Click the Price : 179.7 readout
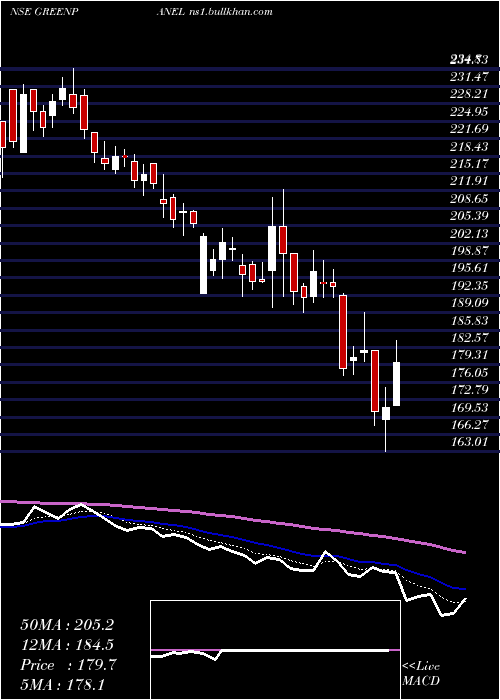 (69, 665)
